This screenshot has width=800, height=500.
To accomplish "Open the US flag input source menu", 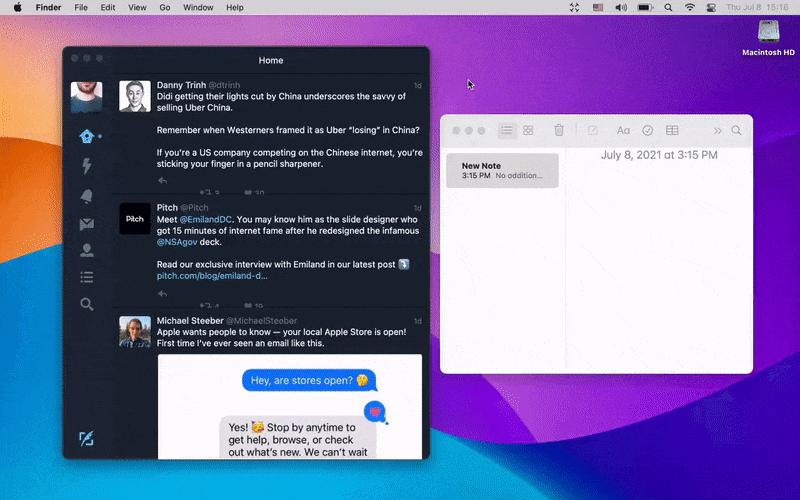I will coord(599,7).
